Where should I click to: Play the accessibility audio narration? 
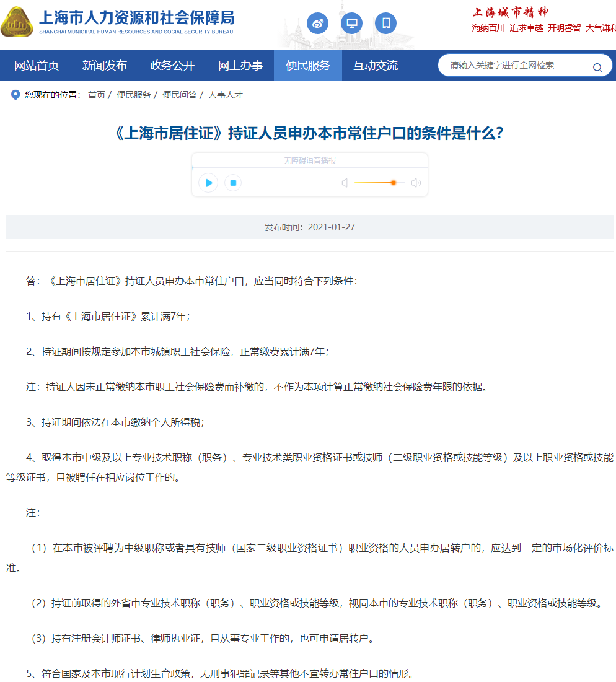(x=208, y=183)
